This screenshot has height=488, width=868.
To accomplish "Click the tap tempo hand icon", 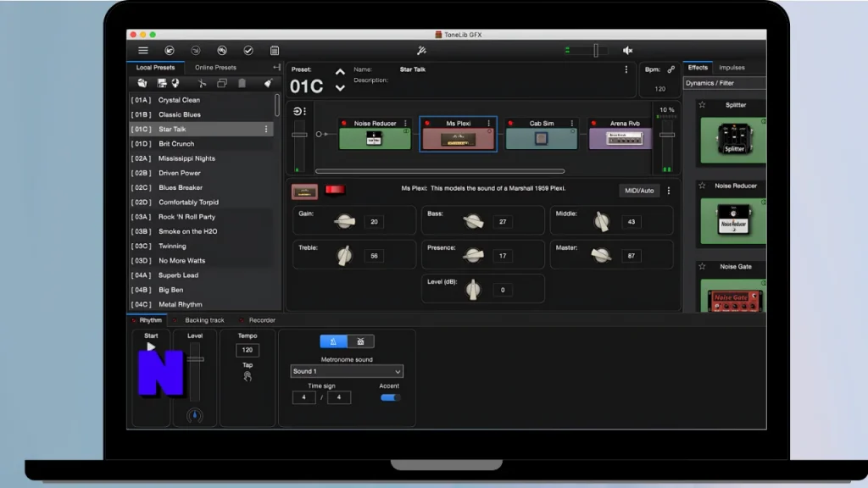I will click(248, 376).
